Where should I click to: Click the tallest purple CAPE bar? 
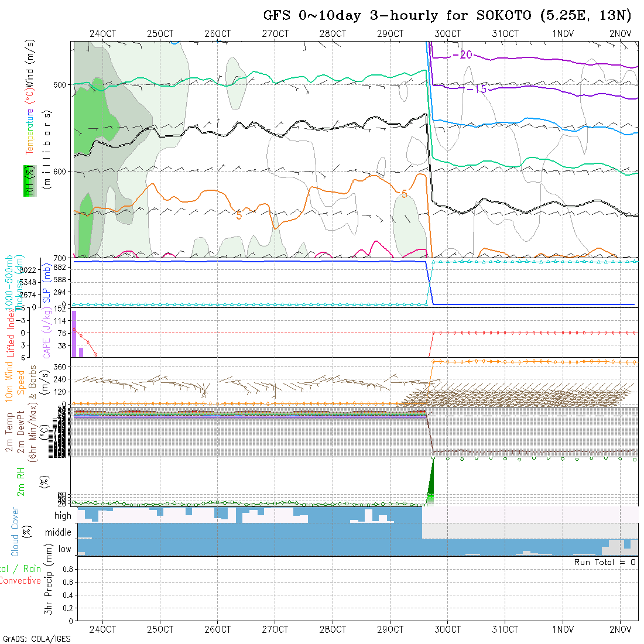74,333
